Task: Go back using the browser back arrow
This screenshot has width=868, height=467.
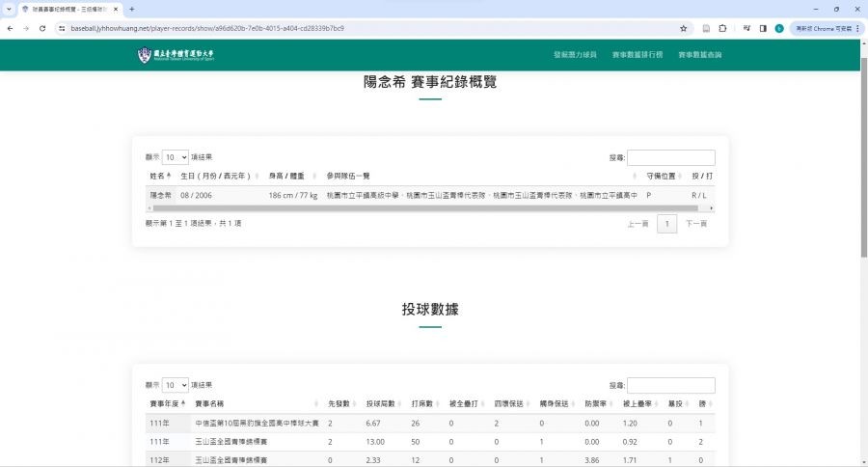Action: 10,28
